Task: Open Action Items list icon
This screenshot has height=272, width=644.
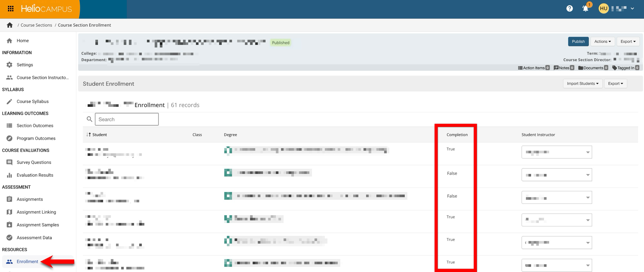Action: 520,68
